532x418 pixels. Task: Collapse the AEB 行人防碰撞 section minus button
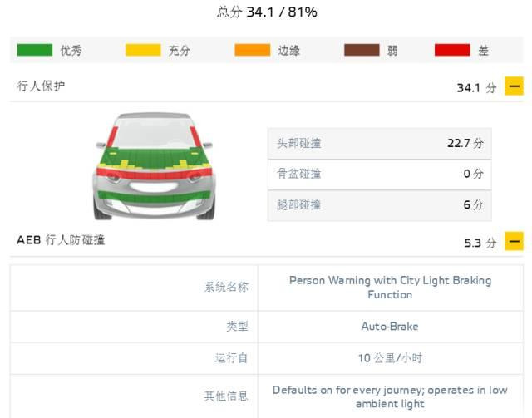[514, 241]
